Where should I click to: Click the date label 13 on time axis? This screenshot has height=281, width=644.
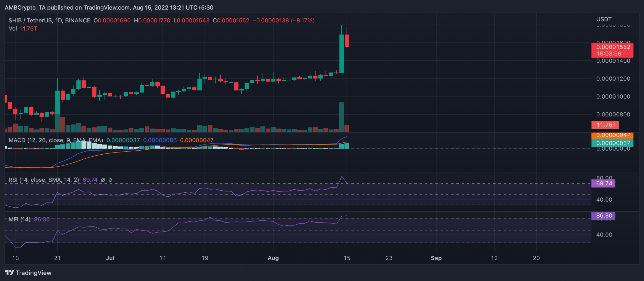point(16,258)
